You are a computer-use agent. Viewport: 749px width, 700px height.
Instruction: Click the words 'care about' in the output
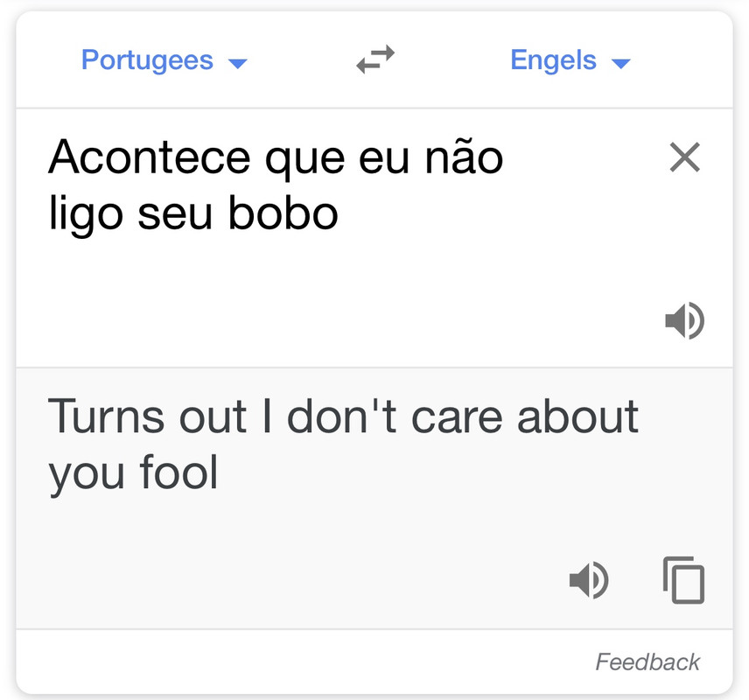[x=524, y=417]
